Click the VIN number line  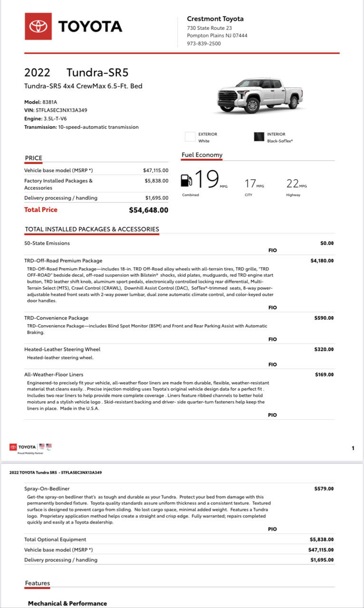56,110
